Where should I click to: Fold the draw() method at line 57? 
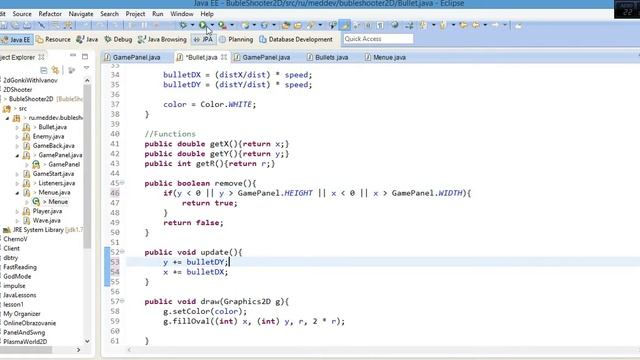pyautogui.click(x=122, y=301)
